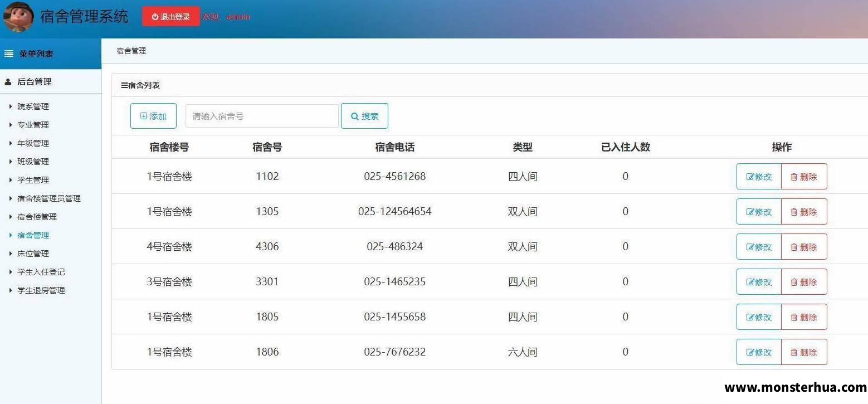The height and width of the screenshot is (404, 868).
Task: Click the user icon beside 后台管理
Action: (x=8, y=82)
